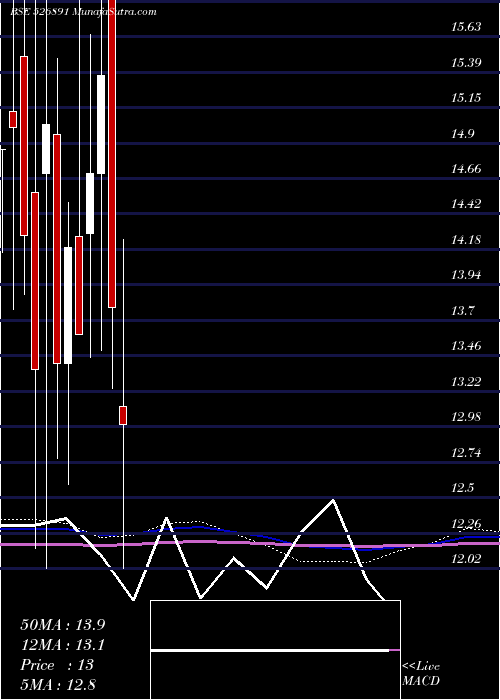The width and height of the screenshot is (500, 700).
Task: Click the 5MA : 12.8 readout
Action: (58, 685)
